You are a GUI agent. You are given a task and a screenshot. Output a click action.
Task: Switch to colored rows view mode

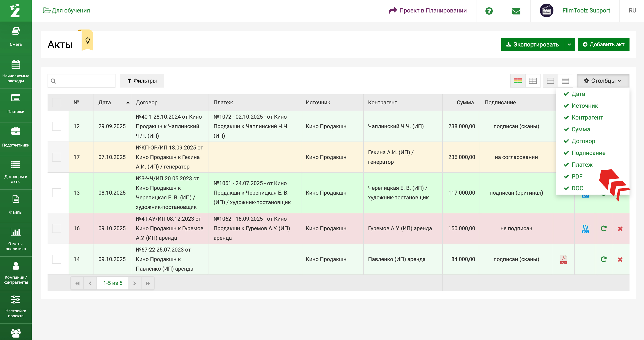517,81
